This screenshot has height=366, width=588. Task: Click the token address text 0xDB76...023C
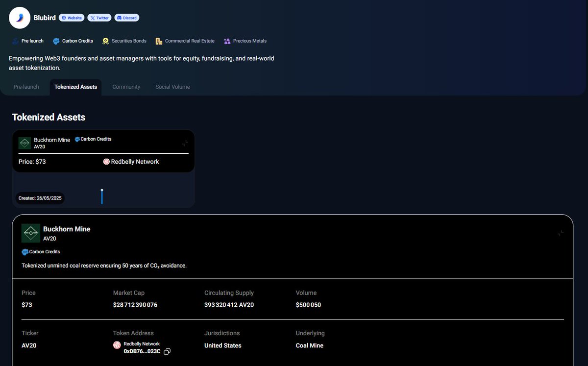[x=143, y=352]
